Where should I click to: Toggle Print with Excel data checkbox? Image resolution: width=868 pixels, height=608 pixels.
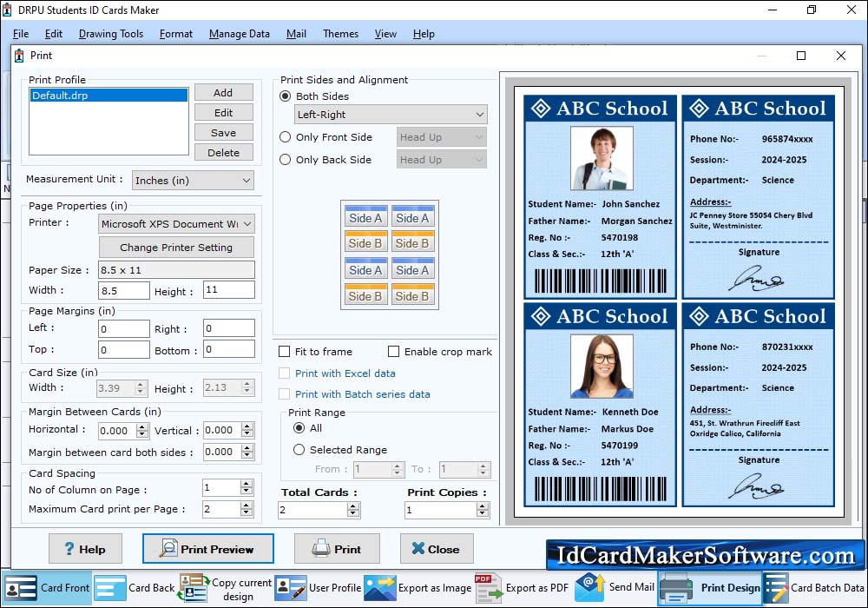285,373
